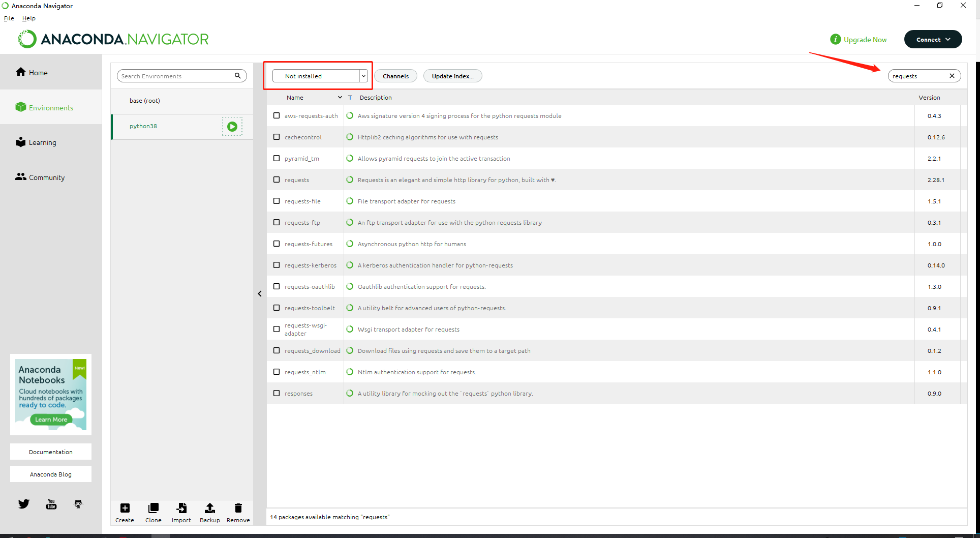Check the requests-ftp package checkbox
This screenshot has width=980, height=538.
(277, 222)
